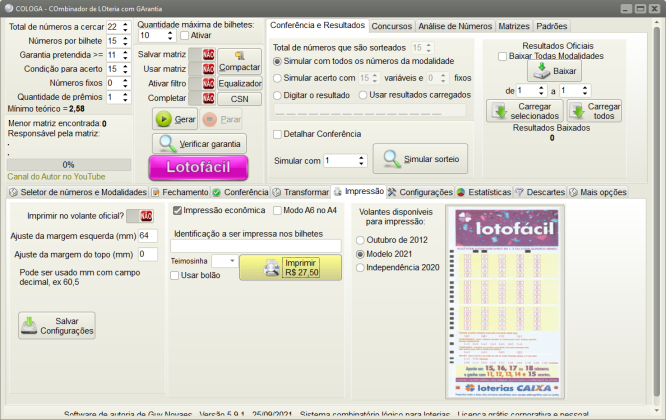Choose Outubro de 2012 volante
This screenshot has height=420, width=666.
point(360,240)
